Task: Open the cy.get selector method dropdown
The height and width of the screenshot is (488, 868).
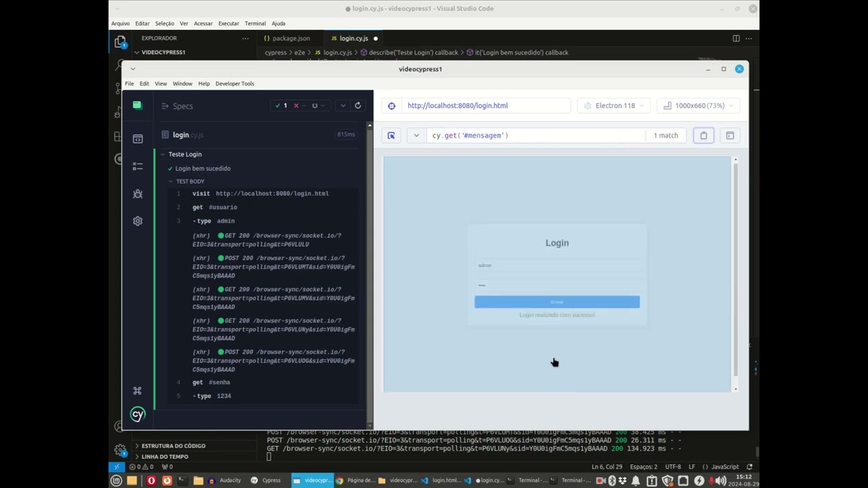Action: pyautogui.click(x=416, y=136)
